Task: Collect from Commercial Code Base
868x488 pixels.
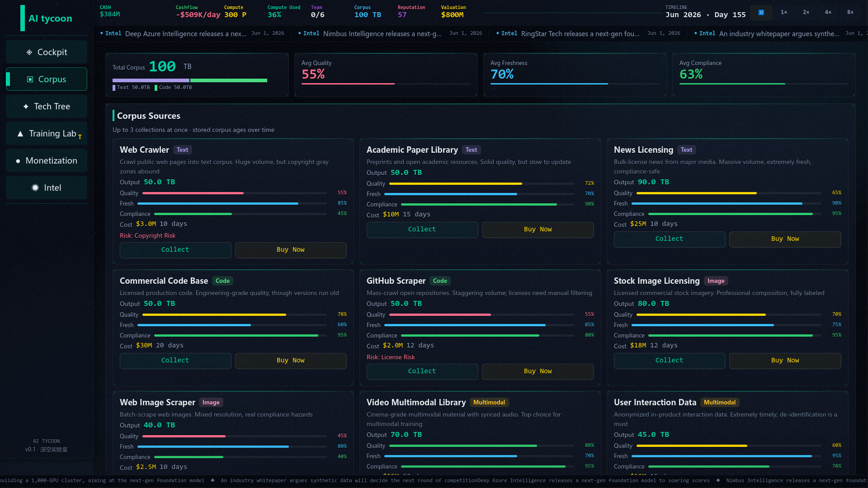Action: click(x=175, y=361)
